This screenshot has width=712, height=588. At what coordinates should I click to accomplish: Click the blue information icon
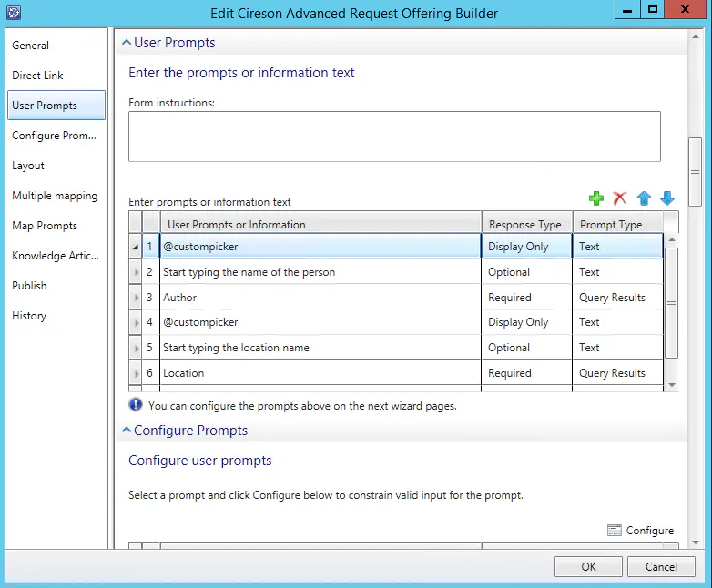coord(136,404)
